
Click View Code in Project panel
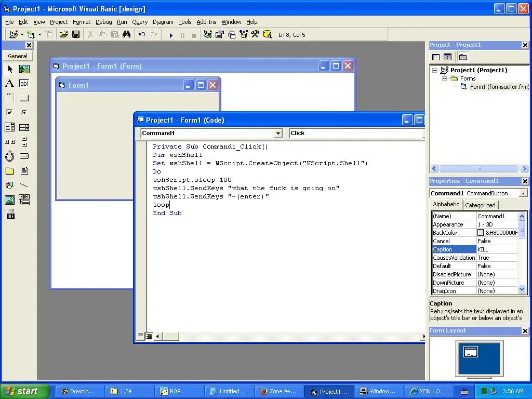pos(436,57)
